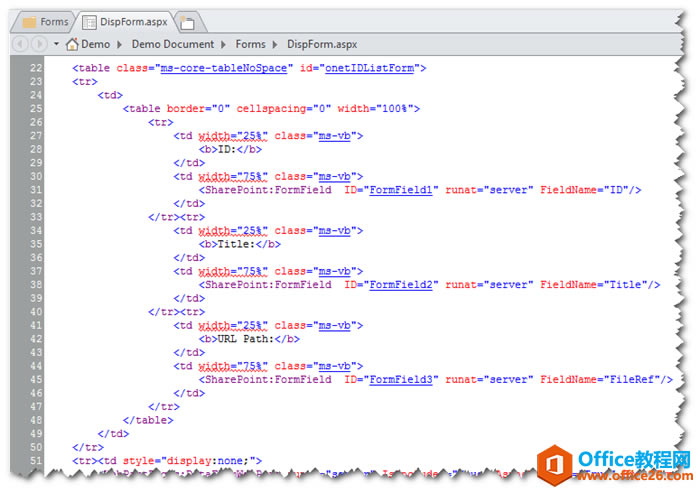Screen dimensions: 700x493
Task: Open the new tab button
Action: [188, 22]
